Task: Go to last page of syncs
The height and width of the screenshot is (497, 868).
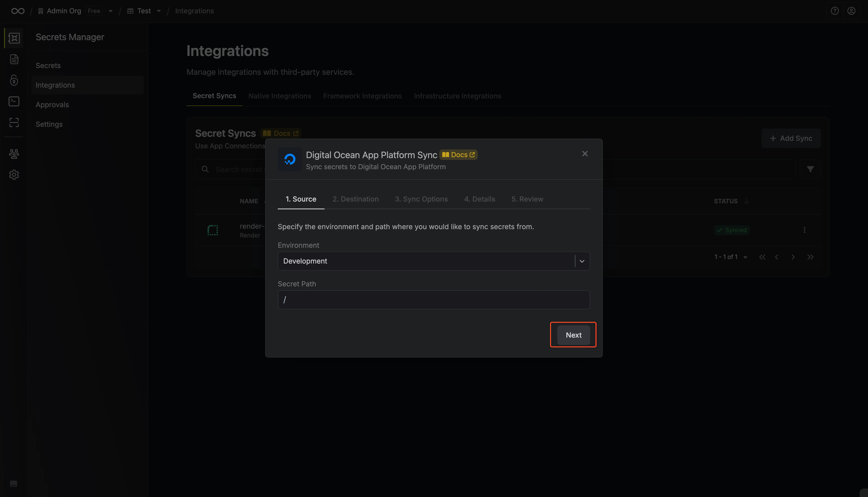Action: point(810,257)
